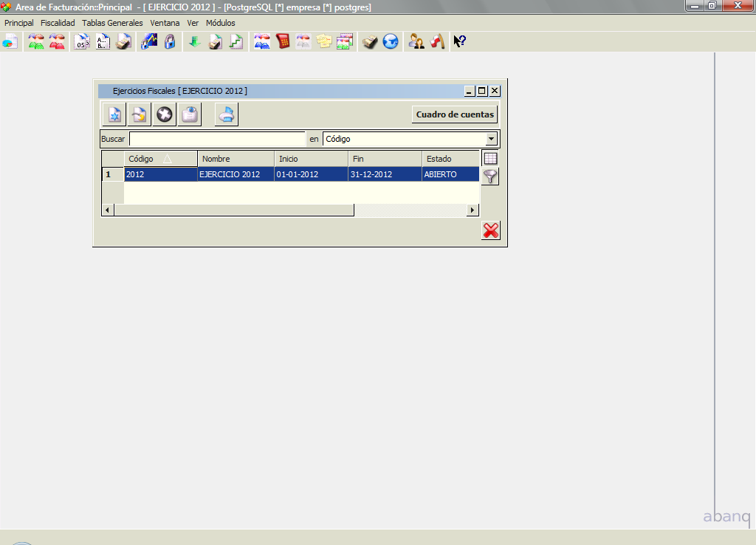756x545 pixels.
Task: Click the green stairs document toolbar icon
Action: (x=236, y=41)
